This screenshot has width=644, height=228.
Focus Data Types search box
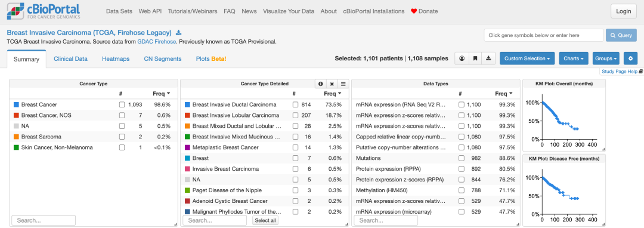click(x=386, y=220)
